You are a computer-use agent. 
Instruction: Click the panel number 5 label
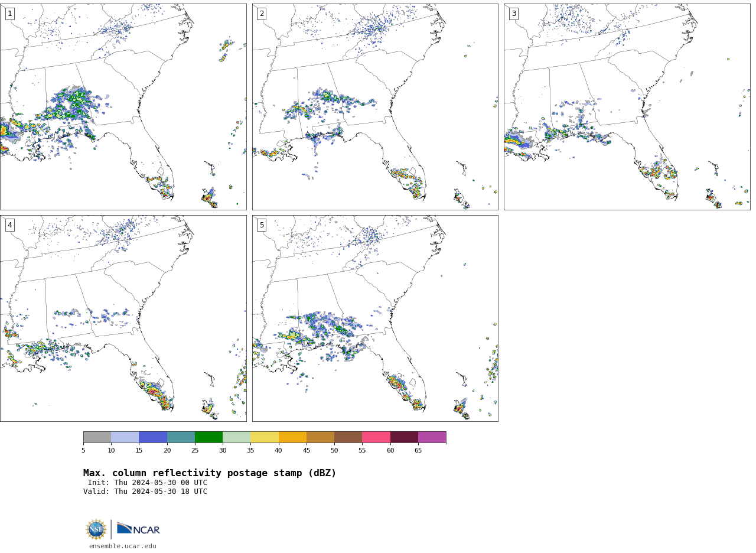pyautogui.click(x=262, y=225)
